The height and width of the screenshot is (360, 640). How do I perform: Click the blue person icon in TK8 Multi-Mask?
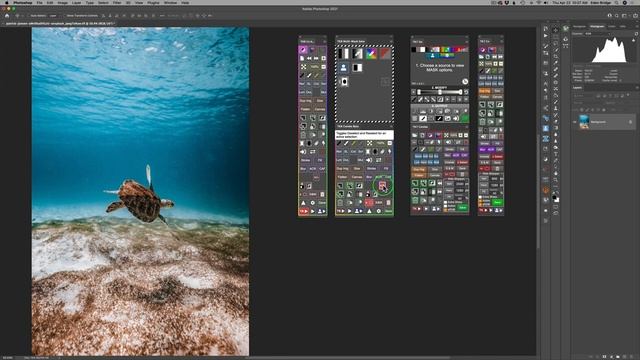344,68
